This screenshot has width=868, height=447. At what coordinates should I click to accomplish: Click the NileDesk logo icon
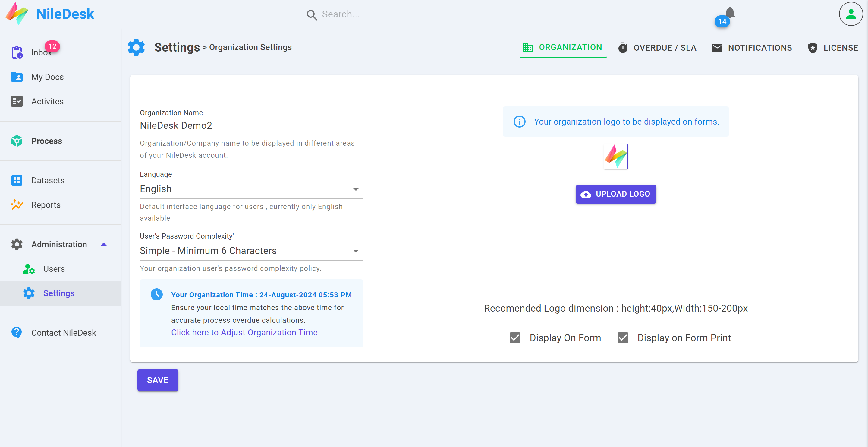pos(17,14)
